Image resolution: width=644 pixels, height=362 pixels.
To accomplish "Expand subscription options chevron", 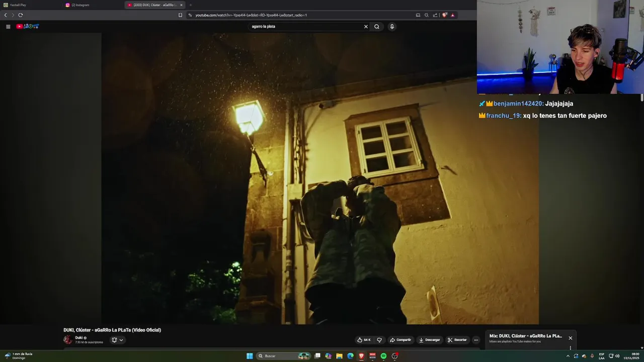I will (121, 340).
